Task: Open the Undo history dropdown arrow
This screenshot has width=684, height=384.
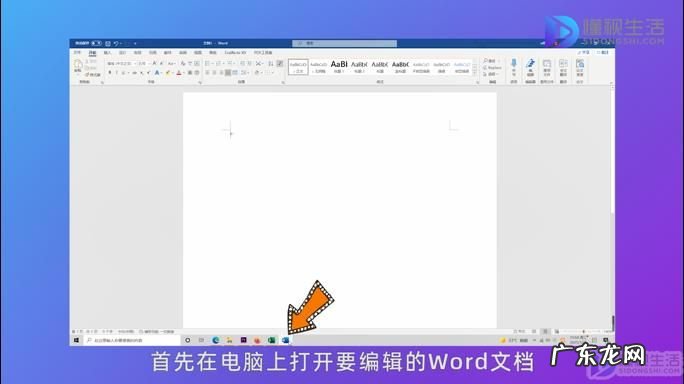Action: (x=121, y=43)
